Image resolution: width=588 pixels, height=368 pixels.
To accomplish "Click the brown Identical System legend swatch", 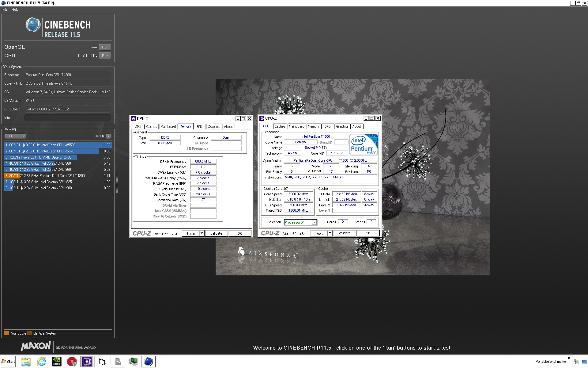I will pyautogui.click(x=29, y=333).
